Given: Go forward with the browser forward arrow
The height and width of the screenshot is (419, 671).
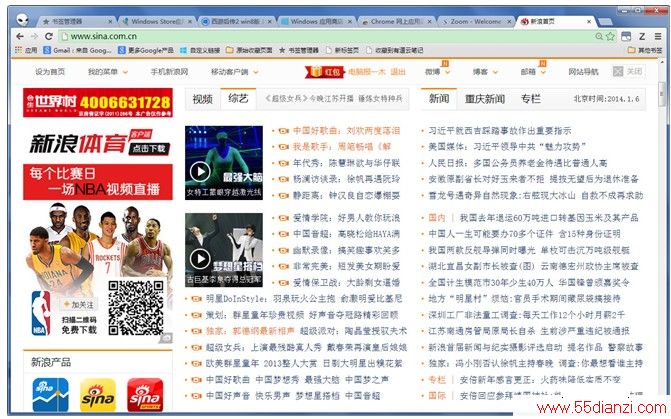Looking at the screenshot, I should point(34,36).
